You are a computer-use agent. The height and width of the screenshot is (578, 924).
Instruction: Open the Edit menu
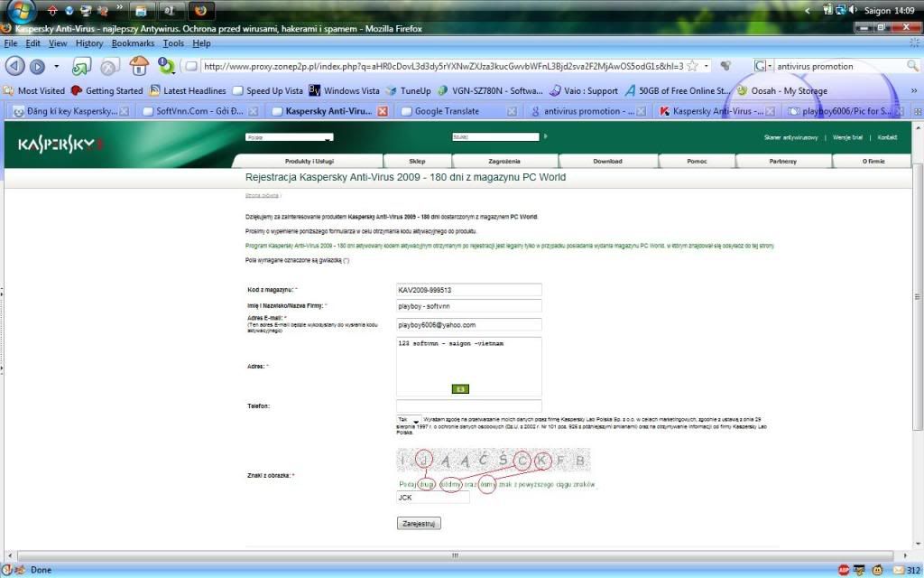(33, 43)
